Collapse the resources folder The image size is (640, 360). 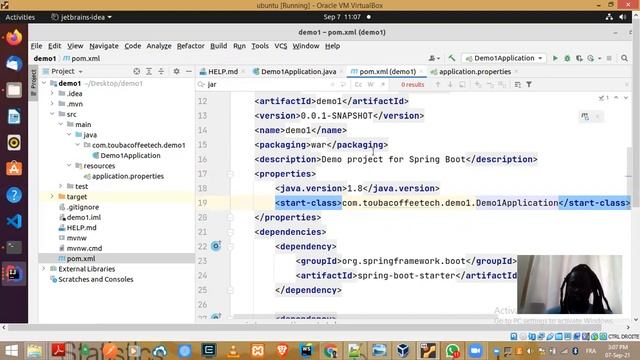click(x=69, y=165)
